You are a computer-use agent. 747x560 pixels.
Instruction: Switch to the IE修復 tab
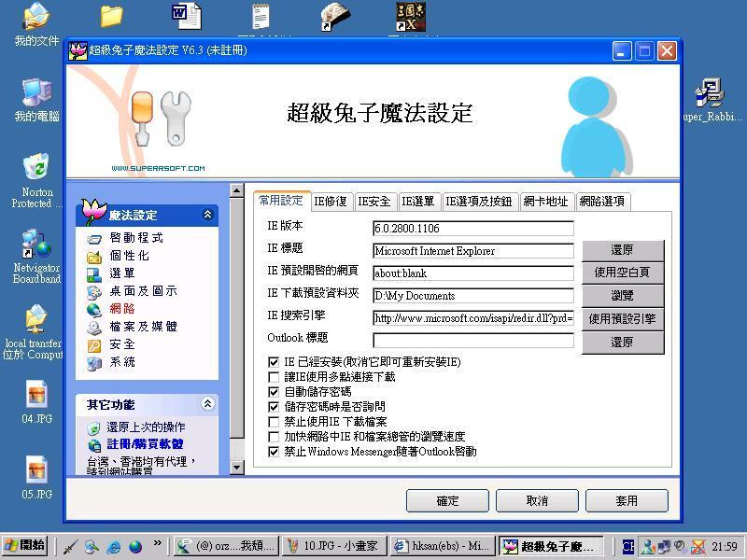click(x=331, y=202)
